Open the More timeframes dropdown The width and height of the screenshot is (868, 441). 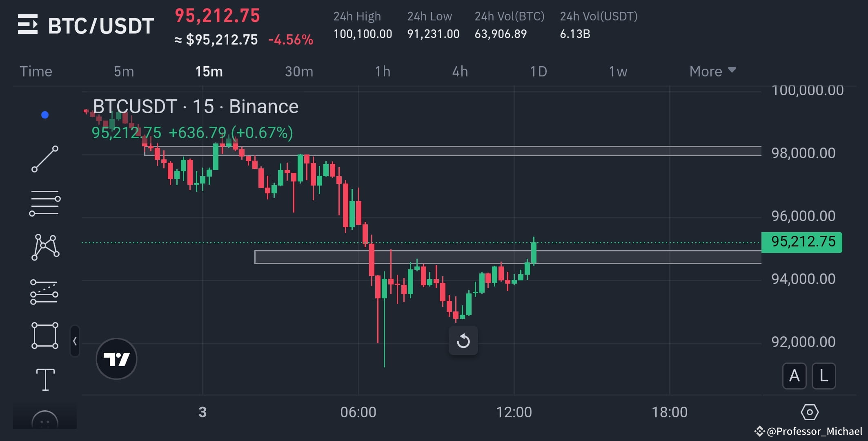[x=712, y=71]
